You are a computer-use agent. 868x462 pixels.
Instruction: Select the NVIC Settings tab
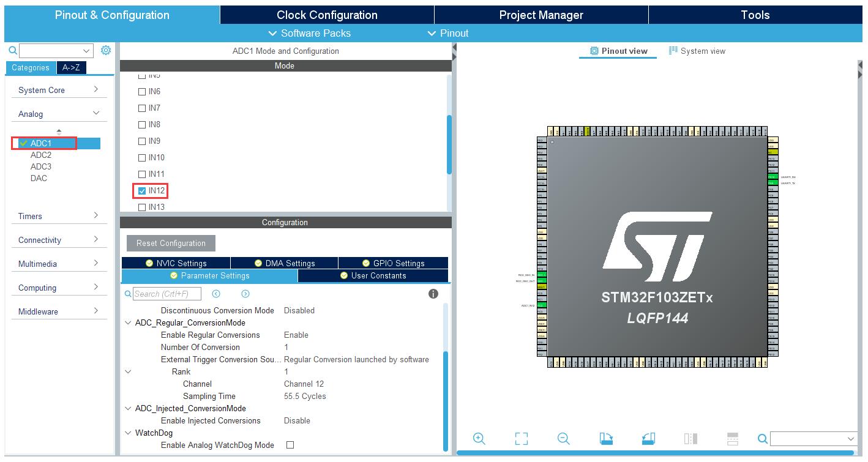pos(176,263)
